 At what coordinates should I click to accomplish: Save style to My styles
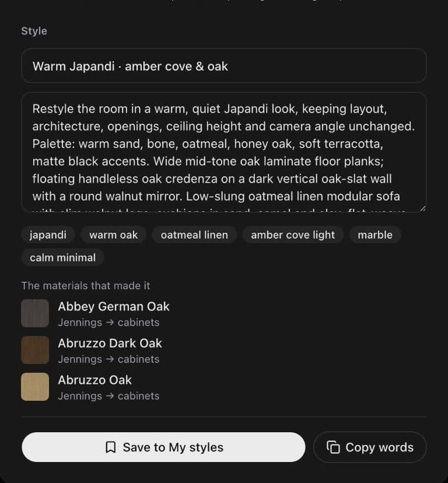(x=163, y=447)
